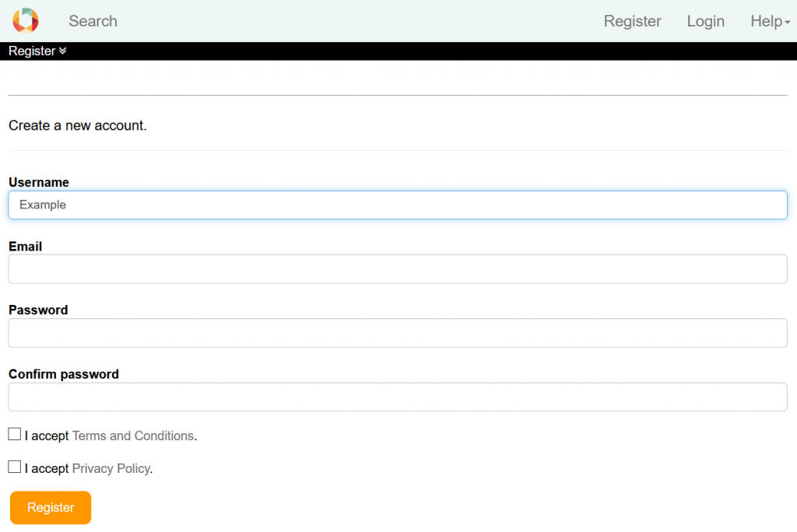This screenshot has height=532, width=797.
Task: Open Search from the top navigation
Action: pos(93,21)
